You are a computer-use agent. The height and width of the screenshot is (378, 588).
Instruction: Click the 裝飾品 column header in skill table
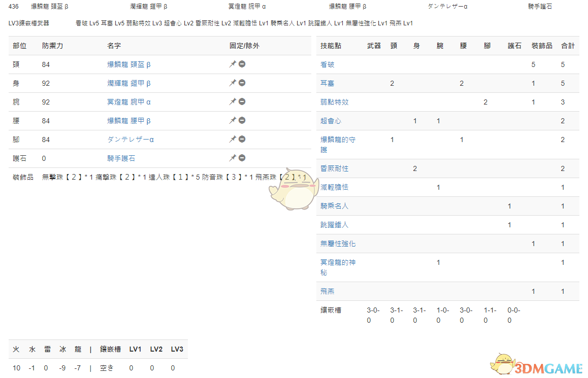click(542, 46)
